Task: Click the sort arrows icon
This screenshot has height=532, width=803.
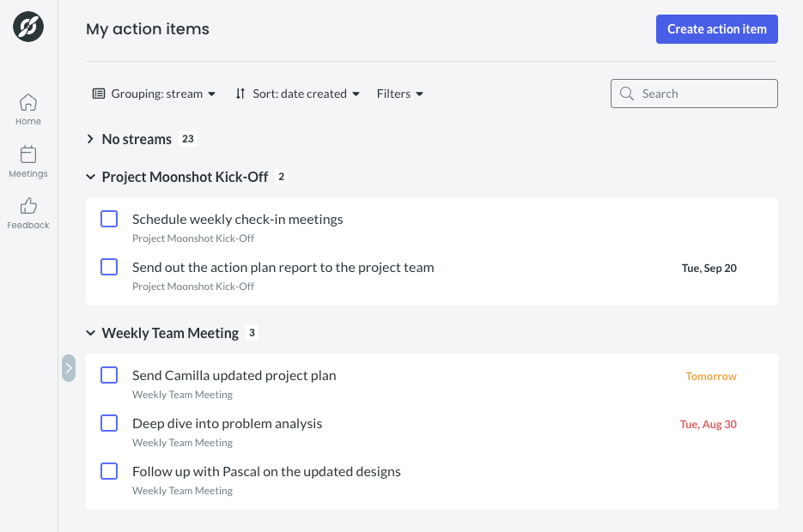Action: click(240, 94)
